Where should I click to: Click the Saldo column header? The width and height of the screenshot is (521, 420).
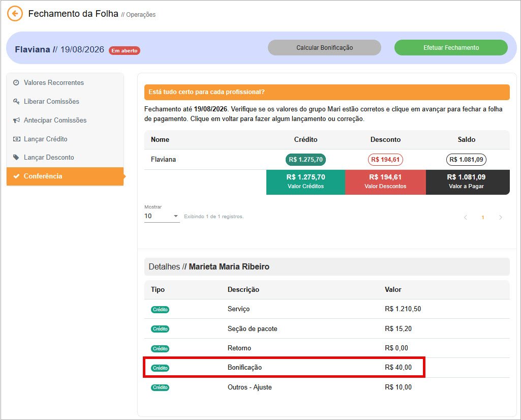click(x=466, y=139)
